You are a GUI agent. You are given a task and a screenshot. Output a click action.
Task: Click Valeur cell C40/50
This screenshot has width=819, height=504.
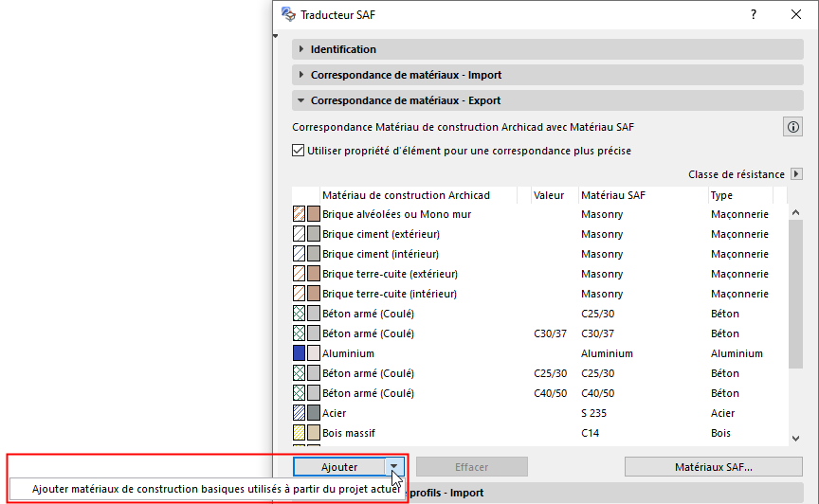pos(550,393)
